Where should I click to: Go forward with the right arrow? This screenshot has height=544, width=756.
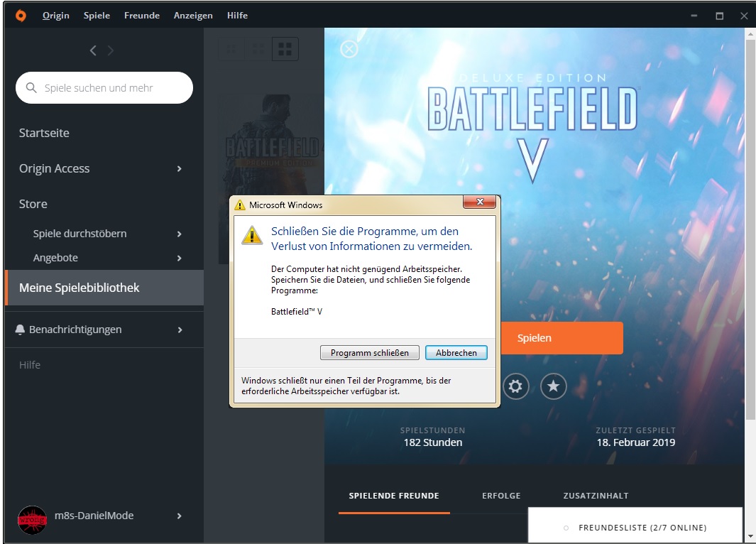coord(111,50)
